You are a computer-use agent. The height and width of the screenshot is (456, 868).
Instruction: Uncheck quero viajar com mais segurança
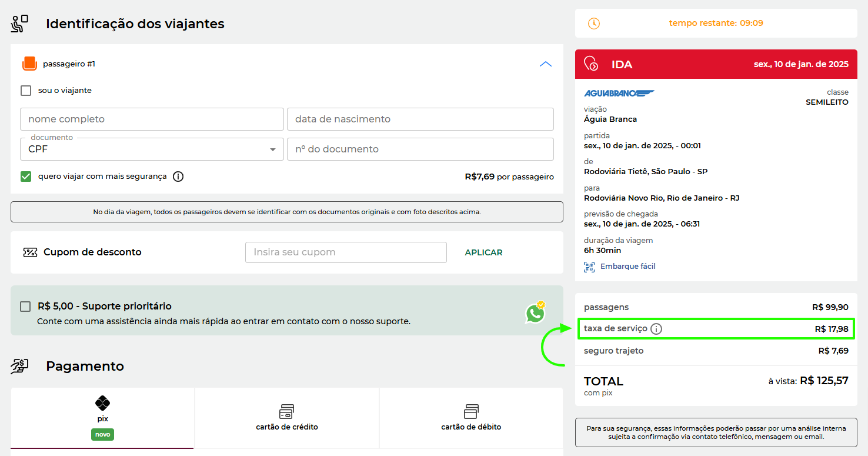[x=25, y=176]
